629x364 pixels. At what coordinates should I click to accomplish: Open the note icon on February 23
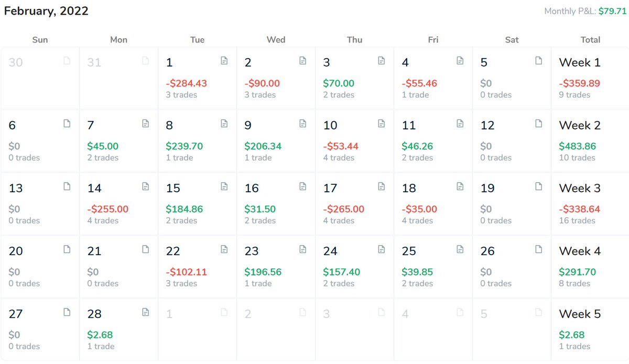coord(302,249)
